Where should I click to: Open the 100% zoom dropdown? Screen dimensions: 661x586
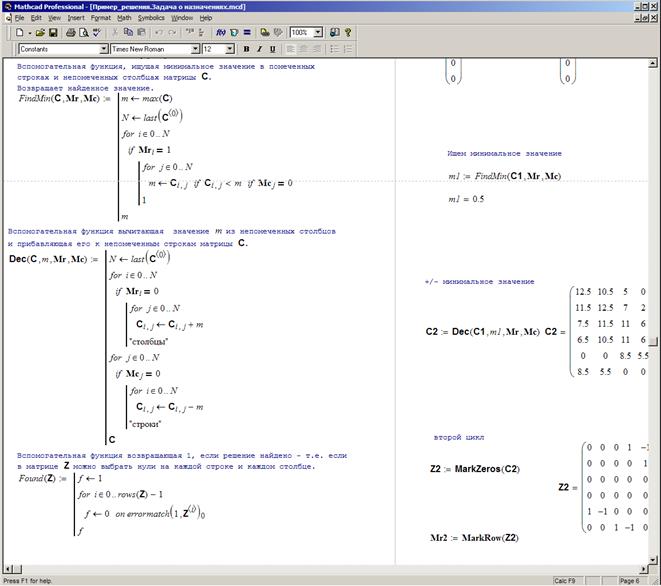319,32
